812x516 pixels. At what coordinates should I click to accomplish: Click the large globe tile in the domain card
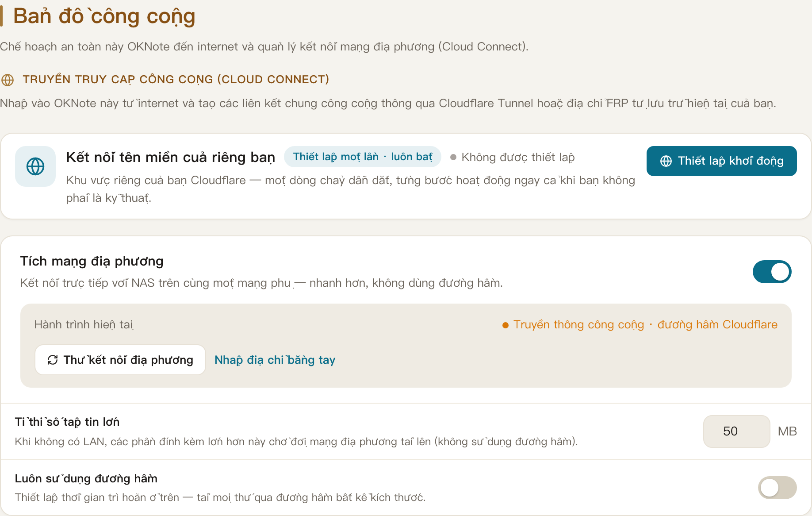35,166
